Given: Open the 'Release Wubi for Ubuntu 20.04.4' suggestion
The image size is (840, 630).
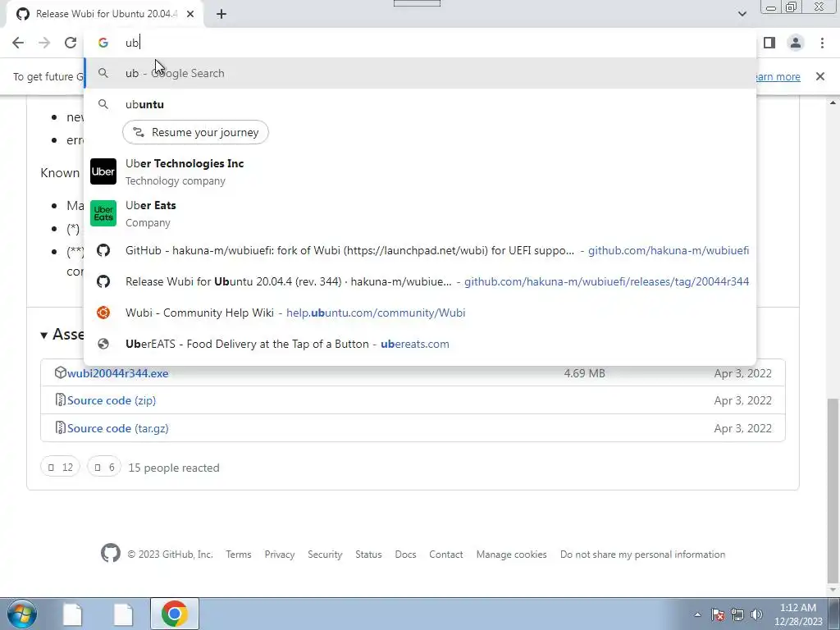Looking at the screenshot, I should point(421,281).
